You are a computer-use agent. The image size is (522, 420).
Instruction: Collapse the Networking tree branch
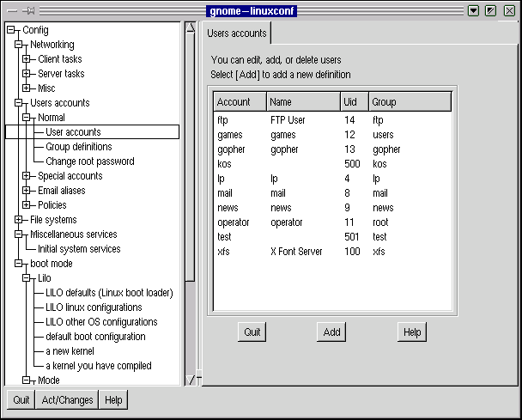pos(19,45)
